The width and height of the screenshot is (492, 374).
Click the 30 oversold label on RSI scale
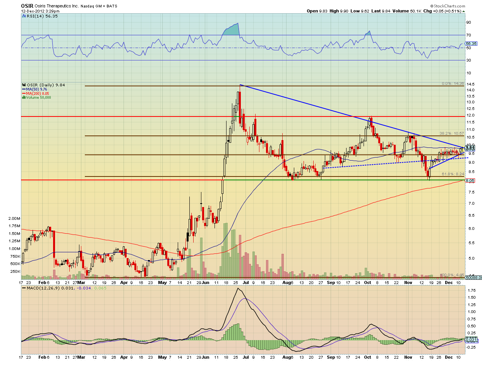(x=468, y=60)
